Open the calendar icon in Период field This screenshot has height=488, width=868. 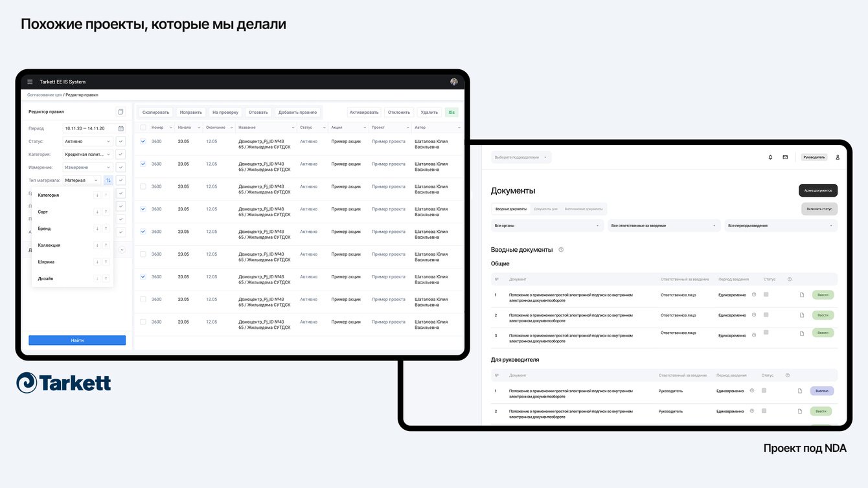coord(120,128)
